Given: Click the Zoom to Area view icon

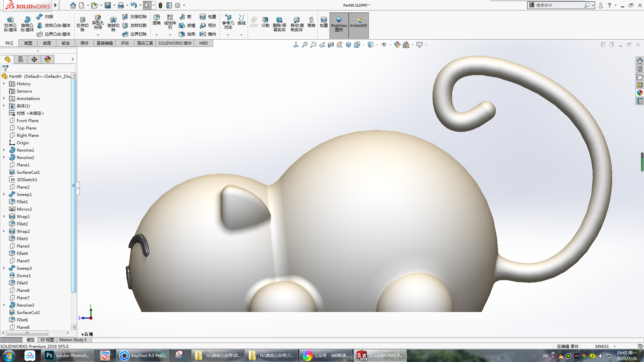Looking at the screenshot, I should [x=313, y=45].
